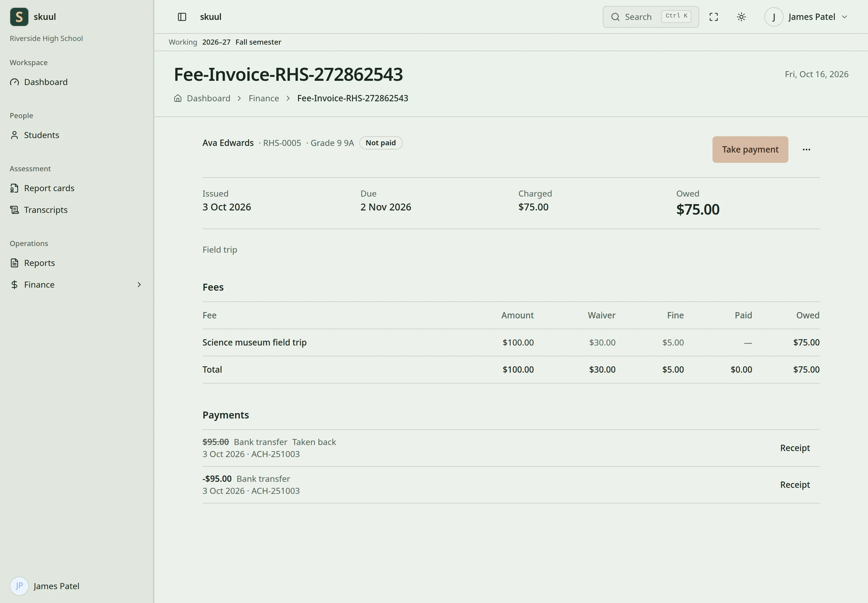Click the home icon in breadcrumb
The height and width of the screenshot is (603, 868).
pyautogui.click(x=178, y=98)
